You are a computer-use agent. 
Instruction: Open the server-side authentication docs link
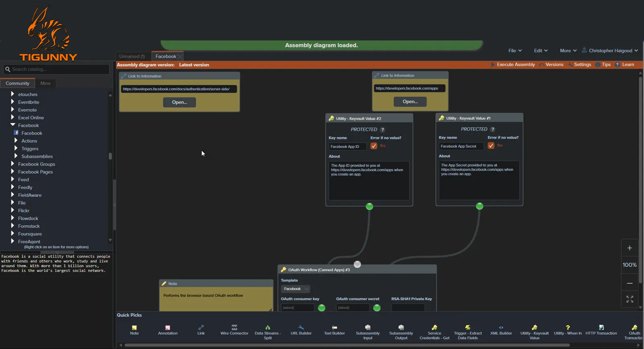point(180,102)
